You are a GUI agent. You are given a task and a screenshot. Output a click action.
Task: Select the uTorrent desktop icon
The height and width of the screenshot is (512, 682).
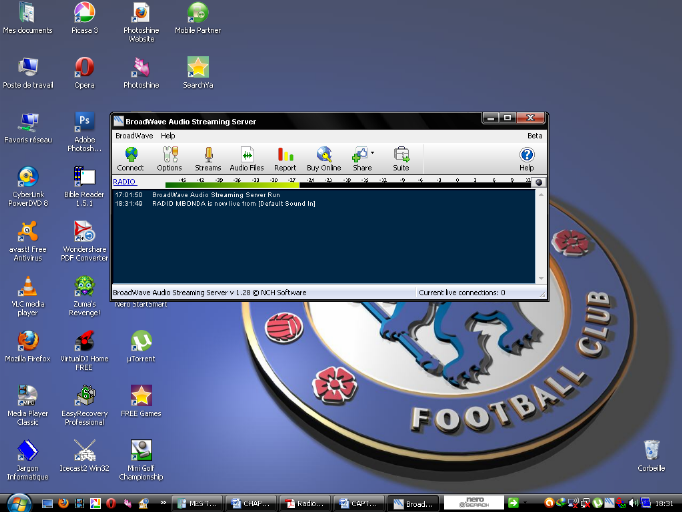pos(141,343)
